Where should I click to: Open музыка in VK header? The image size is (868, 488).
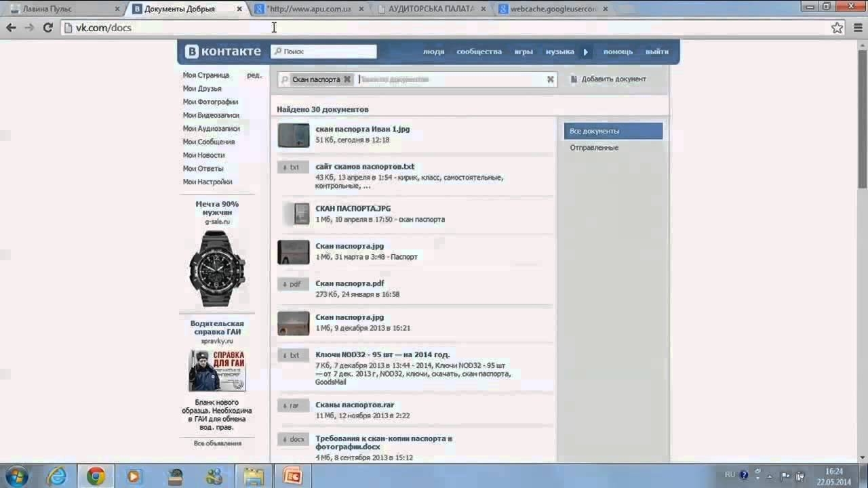pos(560,52)
